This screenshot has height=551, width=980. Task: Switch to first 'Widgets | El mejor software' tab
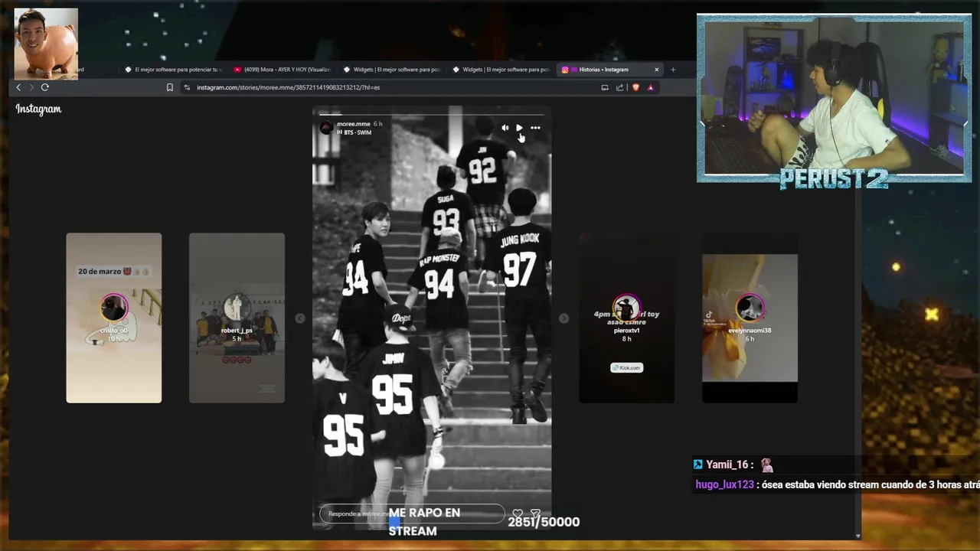392,70
